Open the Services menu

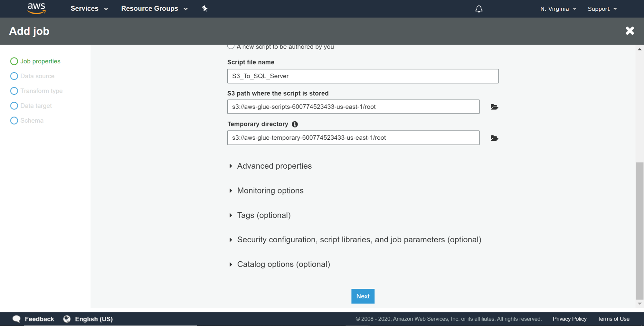tap(89, 9)
